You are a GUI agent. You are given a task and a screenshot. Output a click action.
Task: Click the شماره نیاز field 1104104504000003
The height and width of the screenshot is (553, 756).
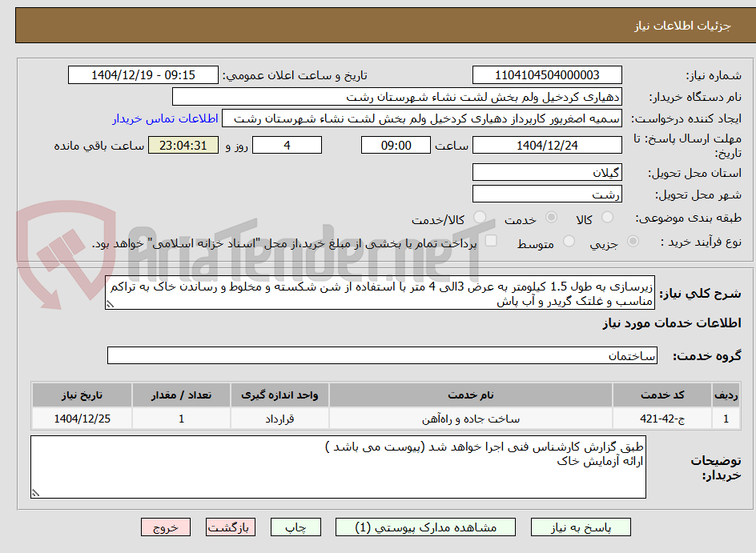pos(547,75)
